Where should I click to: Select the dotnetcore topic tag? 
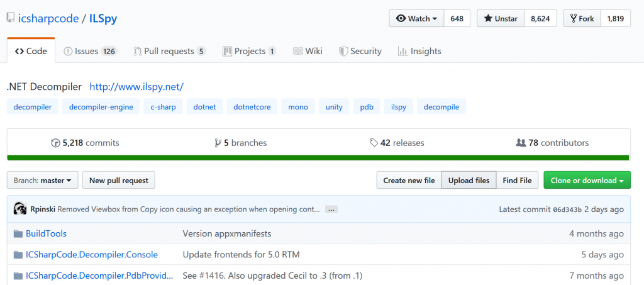point(252,107)
